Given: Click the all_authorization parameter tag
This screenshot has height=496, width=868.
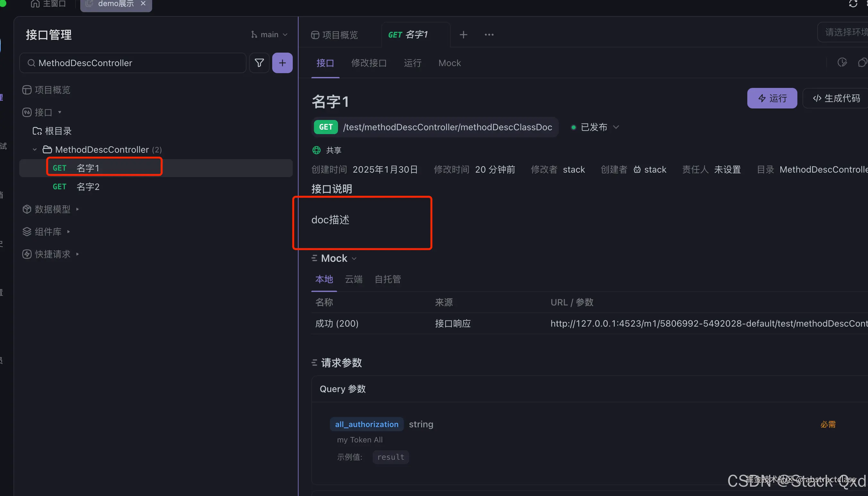Looking at the screenshot, I should point(366,424).
